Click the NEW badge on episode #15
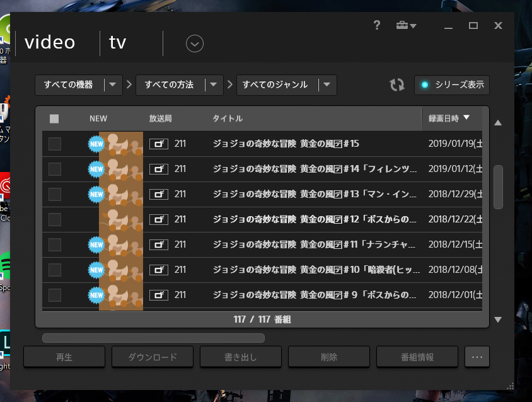Screen dimensions: 532x402 (x=96, y=144)
